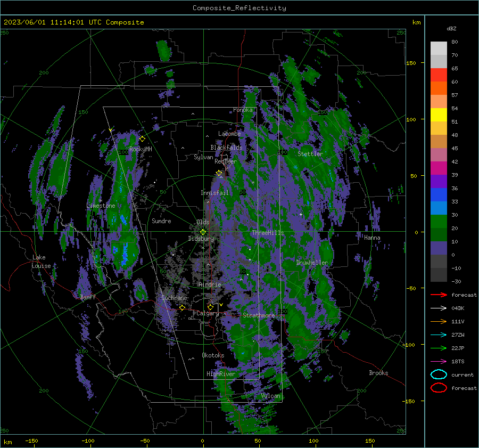Click the Strathmore city label
The width and height of the screenshot is (479, 448).
pos(259,315)
